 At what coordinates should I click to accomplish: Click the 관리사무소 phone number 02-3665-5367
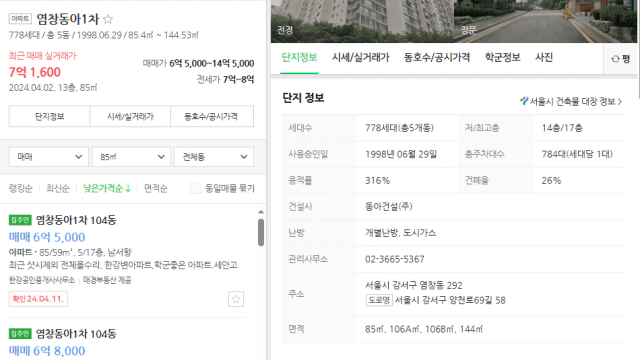(395, 259)
